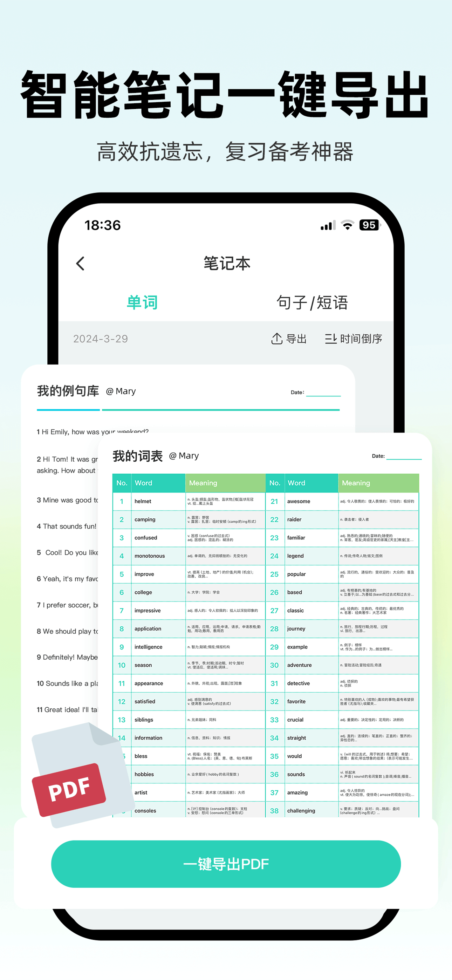Switch to the 单词 tab
Image resolution: width=452 pixels, height=980 pixels.
[142, 302]
